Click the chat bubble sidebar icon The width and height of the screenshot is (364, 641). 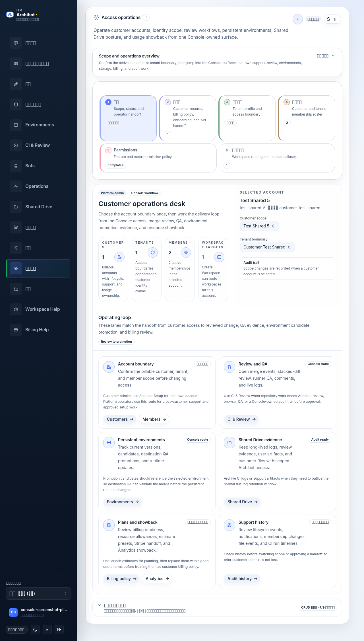pos(16,43)
